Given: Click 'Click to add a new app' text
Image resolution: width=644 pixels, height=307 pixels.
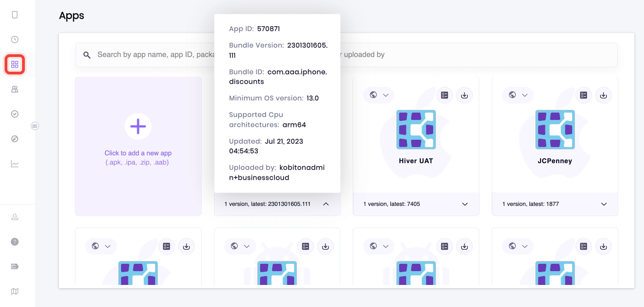Looking at the screenshot, I should tap(138, 153).
